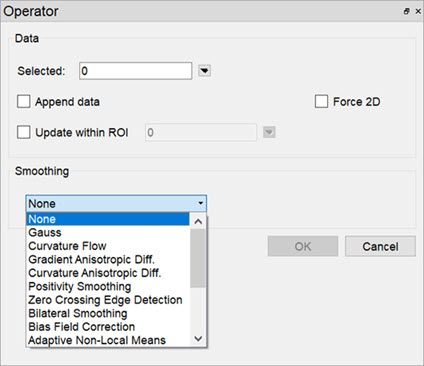Click the list scrollbar up arrow
Image resolution: width=424 pixels, height=366 pixels.
point(198,221)
